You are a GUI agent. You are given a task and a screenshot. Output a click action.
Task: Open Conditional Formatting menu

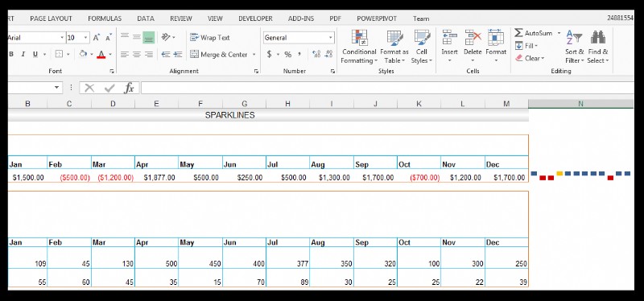(x=359, y=47)
